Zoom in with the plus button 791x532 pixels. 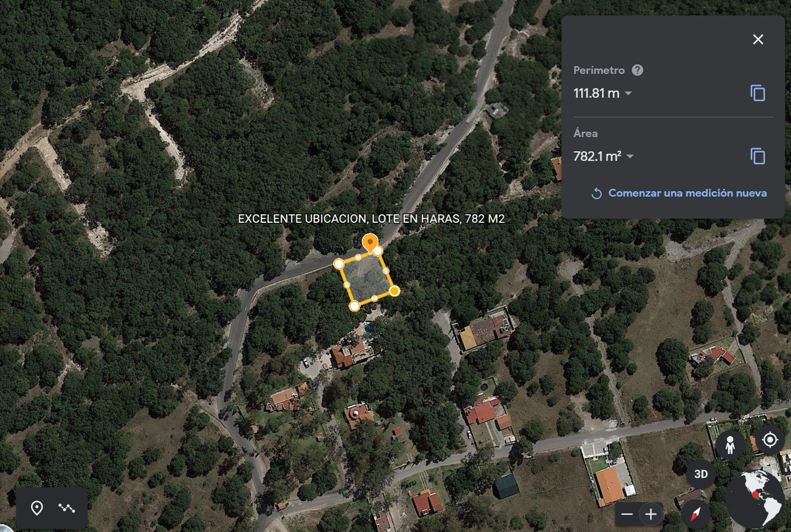pos(651,514)
